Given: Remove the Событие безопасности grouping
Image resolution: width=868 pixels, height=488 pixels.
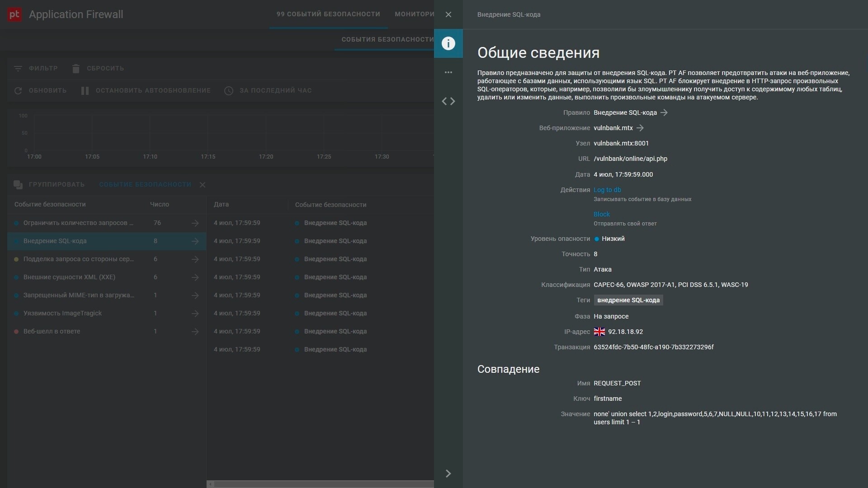Looking at the screenshot, I should (x=203, y=185).
